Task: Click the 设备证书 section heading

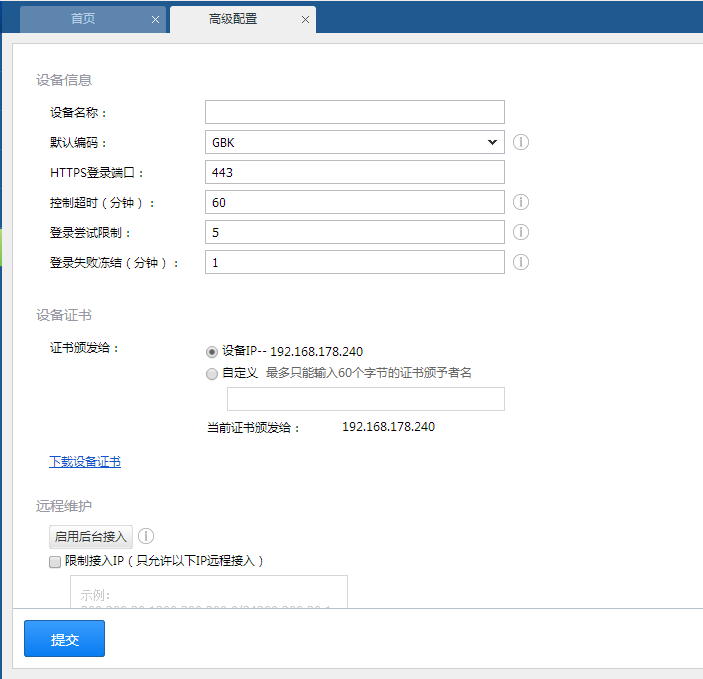Action: 64,315
